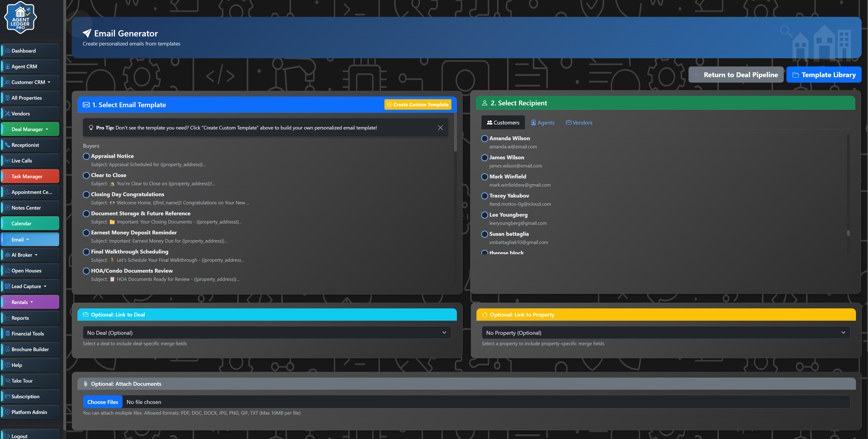The image size is (868, 439).
Task: Dismiss the Pro Tip with X icon
Action: coord(440,128)
